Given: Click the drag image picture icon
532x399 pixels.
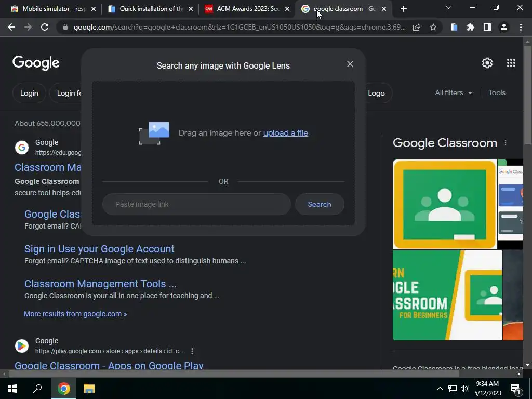Looking at the screenshot, I should [154, 133].
